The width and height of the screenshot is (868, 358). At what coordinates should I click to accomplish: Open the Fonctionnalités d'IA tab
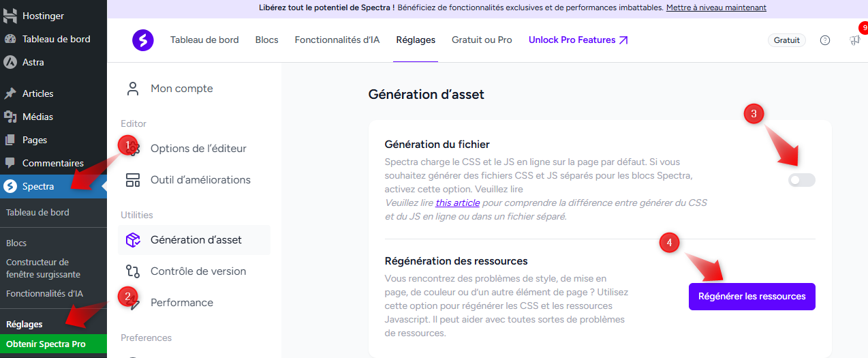tap(337, 40)
